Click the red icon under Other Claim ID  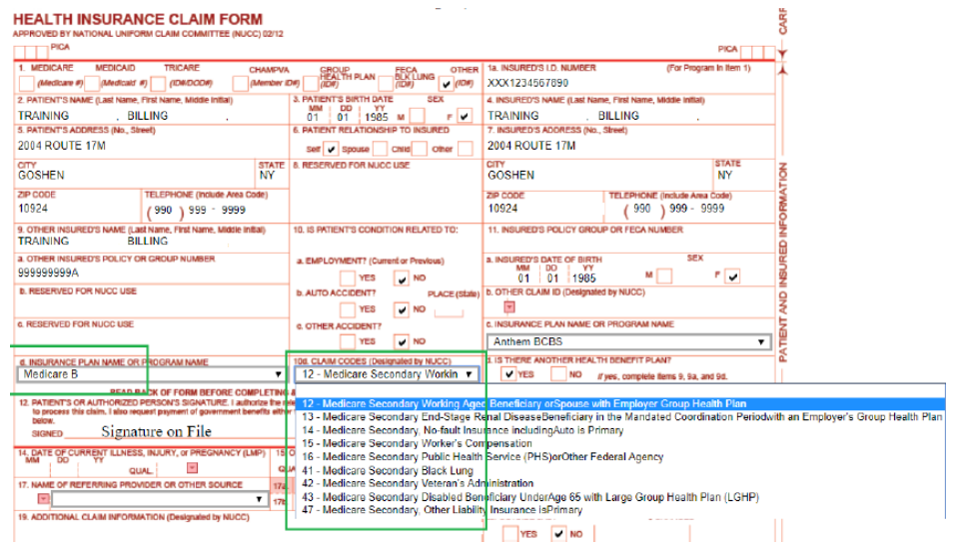pyautogui.click(x=507, y=306)
